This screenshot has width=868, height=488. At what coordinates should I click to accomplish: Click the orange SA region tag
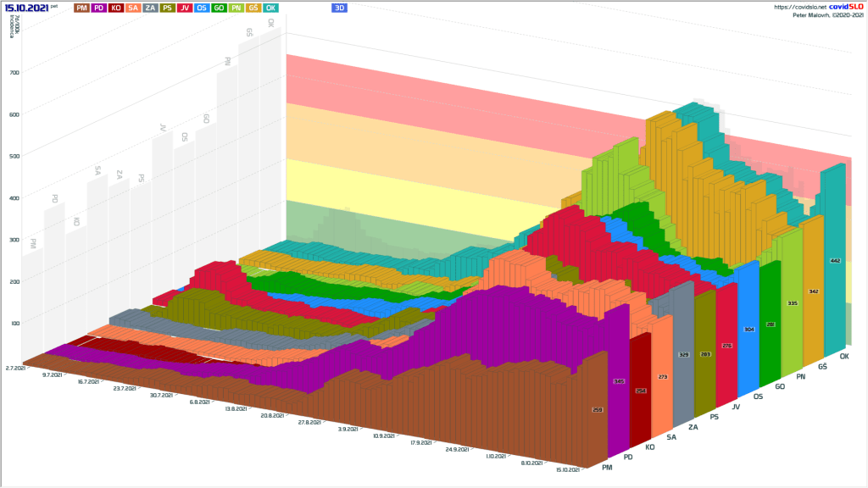coord(133,8)
